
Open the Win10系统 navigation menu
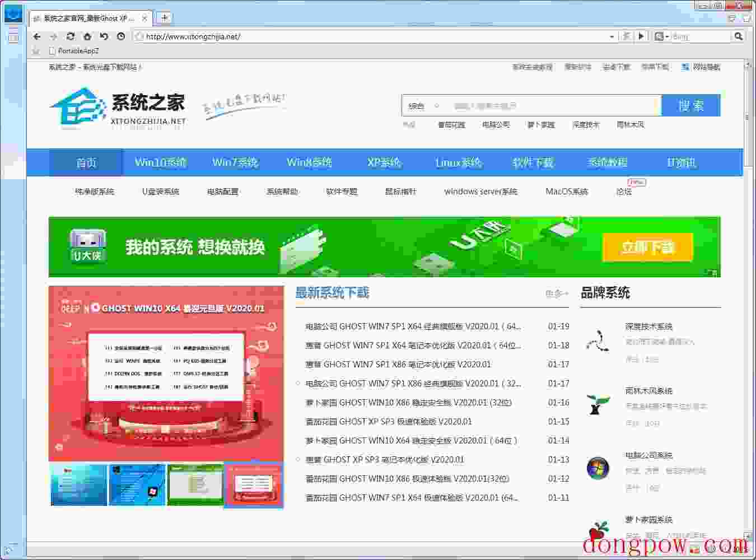coord(161,163)
